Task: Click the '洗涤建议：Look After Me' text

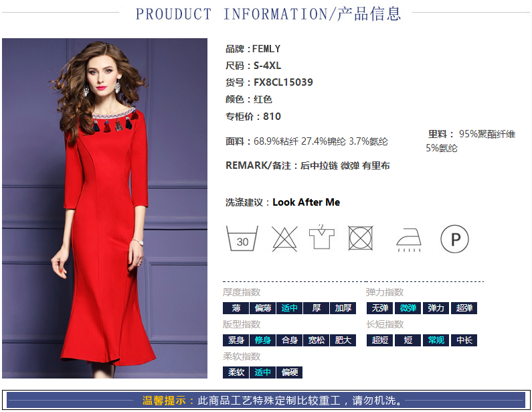Action: point(282,202)
